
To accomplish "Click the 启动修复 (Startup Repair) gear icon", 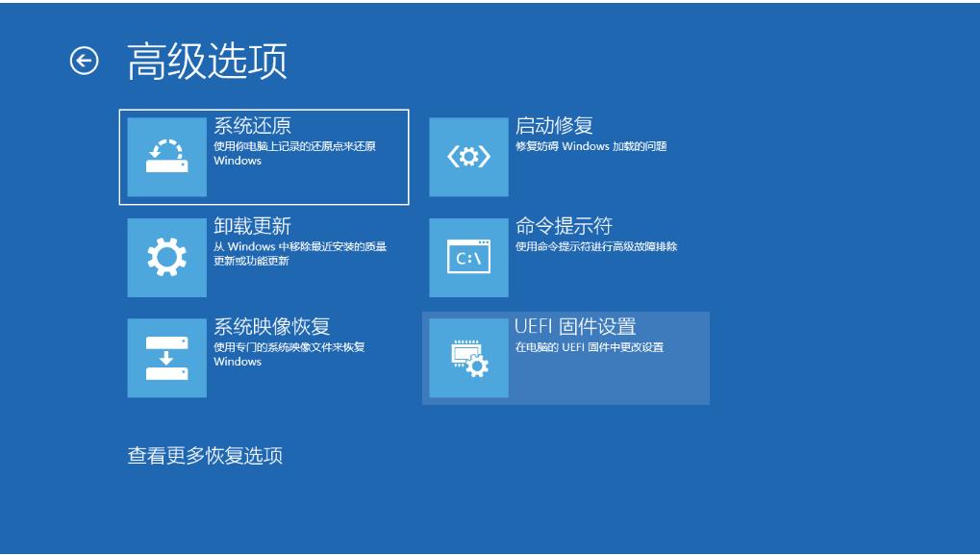I will [x=468, y=156].
